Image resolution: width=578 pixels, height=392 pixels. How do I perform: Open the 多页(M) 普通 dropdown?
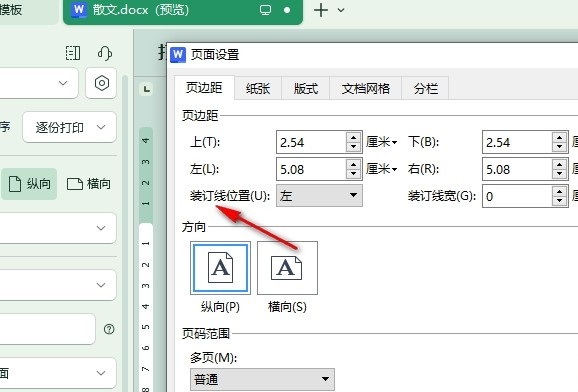(x=262, y=379)
